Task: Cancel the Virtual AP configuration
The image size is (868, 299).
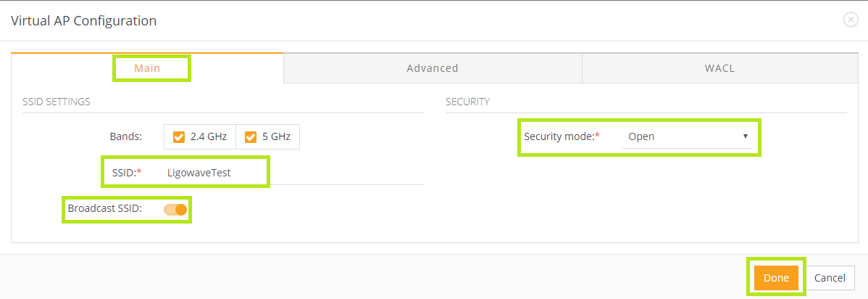Action: [x=830, y=278]
